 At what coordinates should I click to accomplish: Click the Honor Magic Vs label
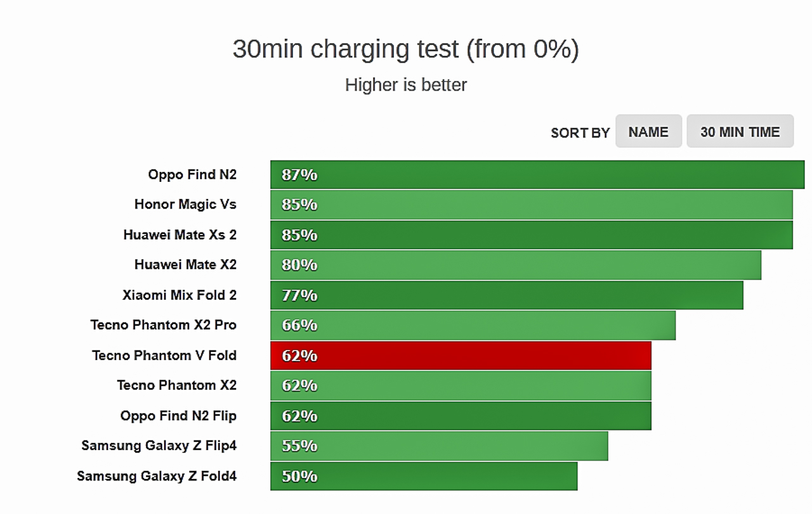[x=185, y=204]
